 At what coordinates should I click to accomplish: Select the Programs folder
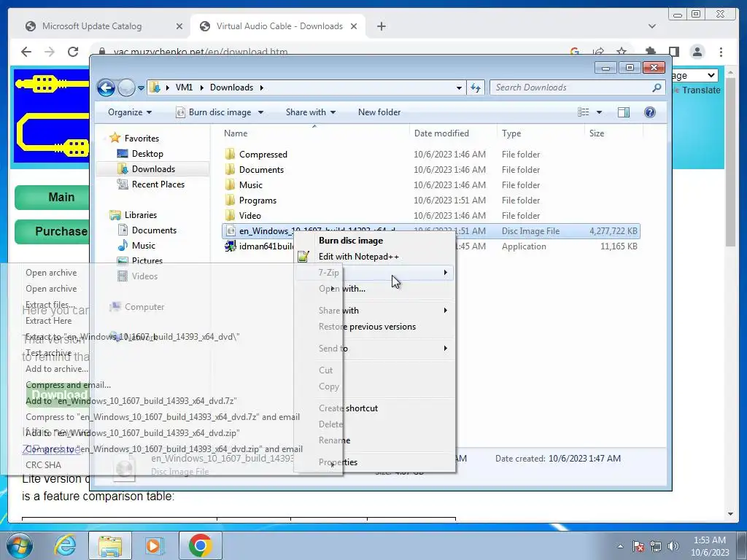pos(258,200)
